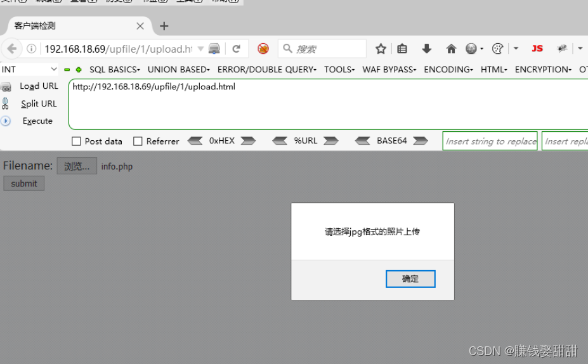Open the ENCODING dropdown menu
This screenshot has height=364, width=588.
click(448, 70)
